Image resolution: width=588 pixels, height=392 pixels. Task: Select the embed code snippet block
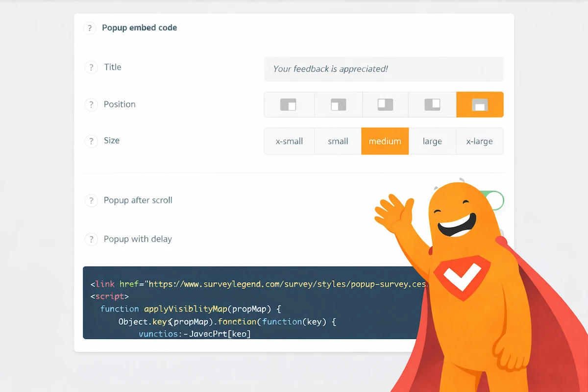(x=220, y=304)
